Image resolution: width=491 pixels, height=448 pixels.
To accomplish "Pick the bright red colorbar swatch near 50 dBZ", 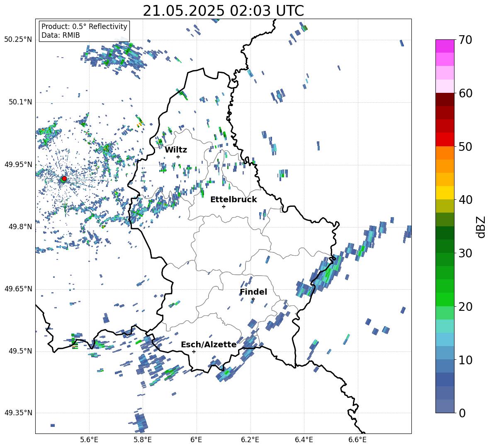I will coord(445,140).
